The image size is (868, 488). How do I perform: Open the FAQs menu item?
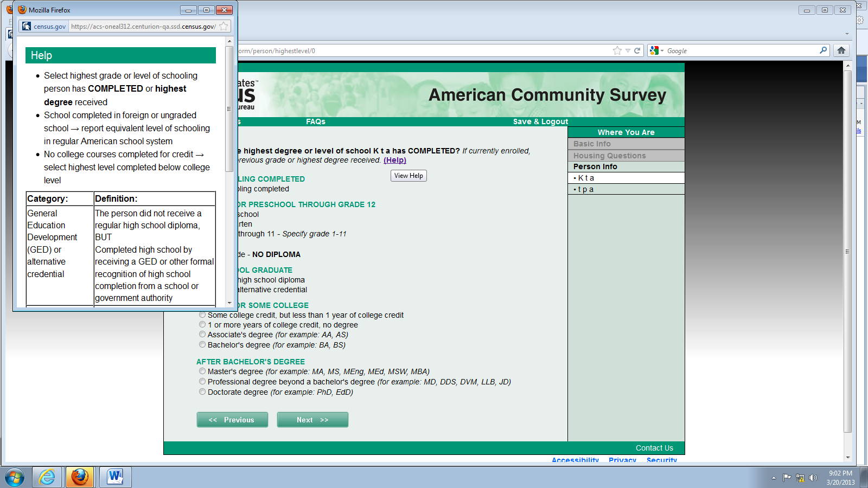pyautogui.click(x=315, y=121)
